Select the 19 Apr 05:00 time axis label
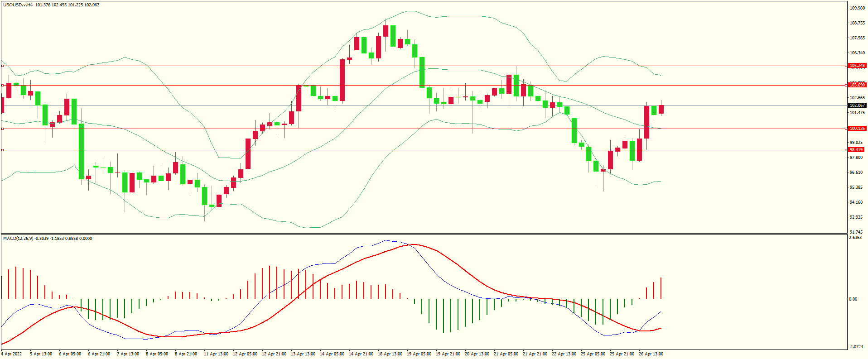The height and width of the screenshot is (359, 868). tap(419, 354)
